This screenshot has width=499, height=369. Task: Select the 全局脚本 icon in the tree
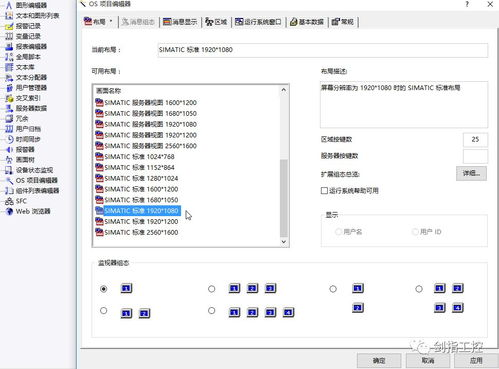(x=9, y=57)
